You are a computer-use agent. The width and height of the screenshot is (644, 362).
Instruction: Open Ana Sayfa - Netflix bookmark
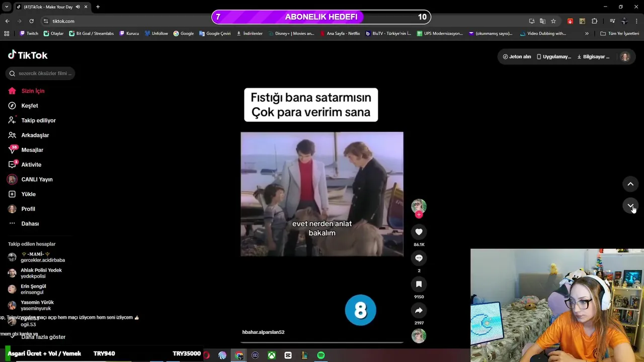tap(340, 34)
